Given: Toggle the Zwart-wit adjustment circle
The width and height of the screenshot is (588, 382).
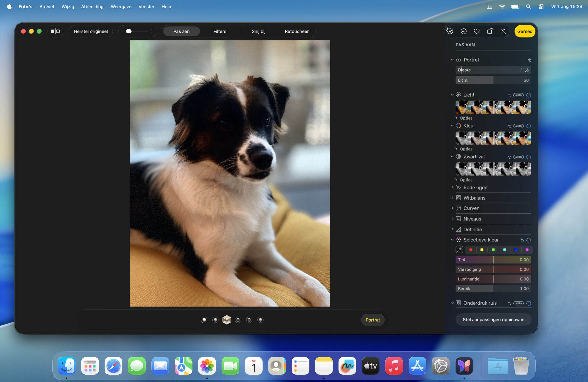Looking at the screenshot, I should coord(529,157).
